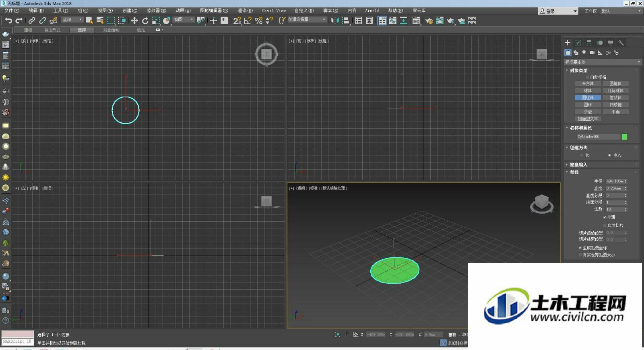Click the green object color swatch
644x350 pixels.
tap(625, 137)
